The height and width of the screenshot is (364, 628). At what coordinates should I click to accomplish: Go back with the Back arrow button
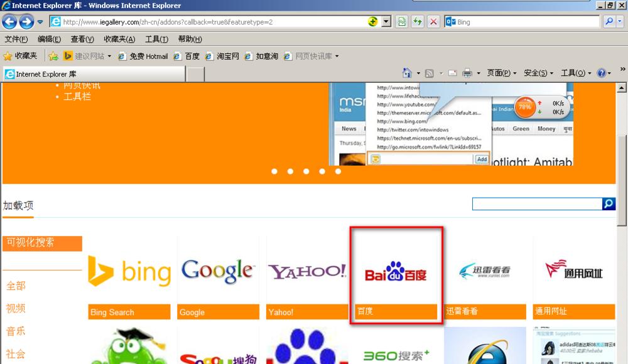pos(9,21)
